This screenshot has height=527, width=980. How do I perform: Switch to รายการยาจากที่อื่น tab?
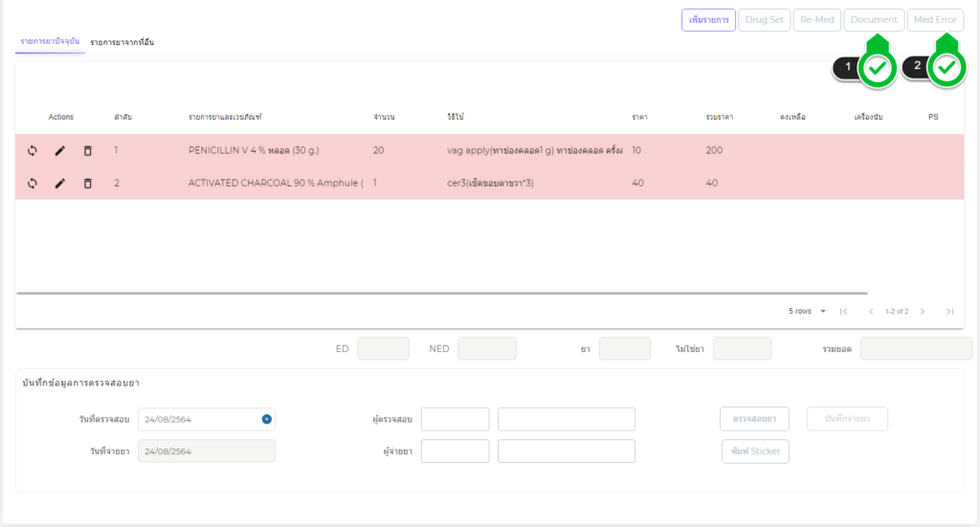coord(122,43)
